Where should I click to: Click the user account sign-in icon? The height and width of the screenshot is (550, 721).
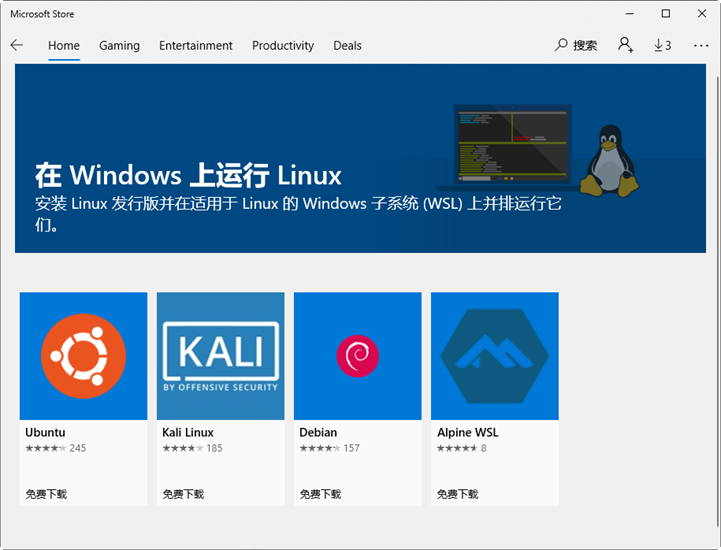[625, 45]
